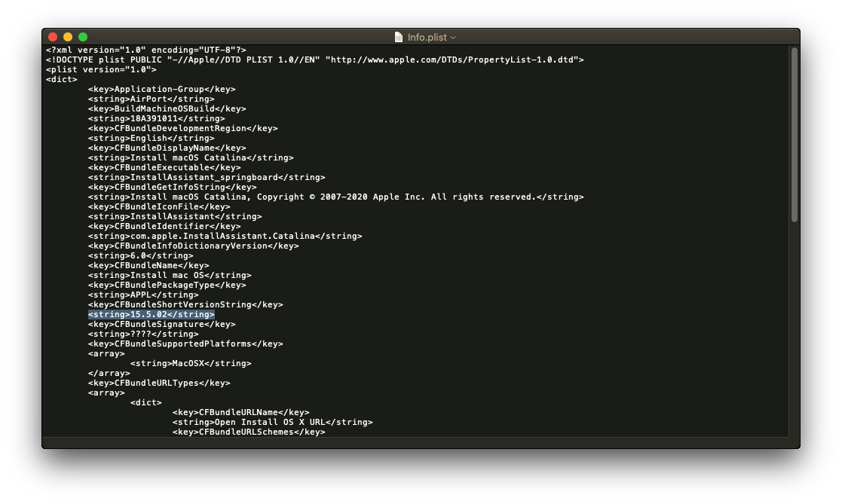
Task: Minimize window using yellow button
Action: point(68,37)
